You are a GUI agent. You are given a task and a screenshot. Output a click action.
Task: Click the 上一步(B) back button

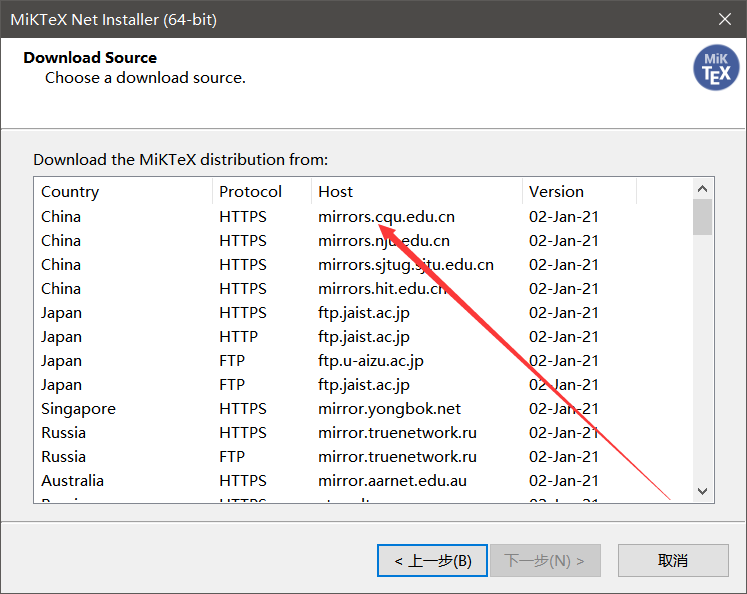[x=432, y=561]
